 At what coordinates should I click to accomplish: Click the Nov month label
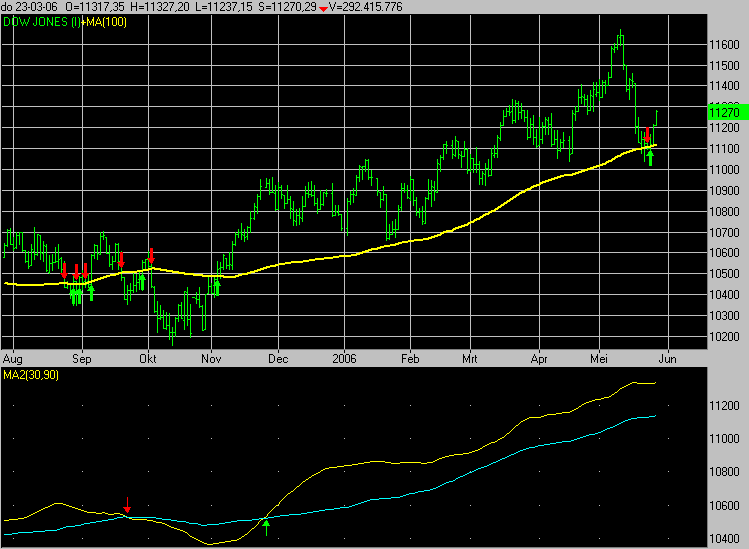211,356
